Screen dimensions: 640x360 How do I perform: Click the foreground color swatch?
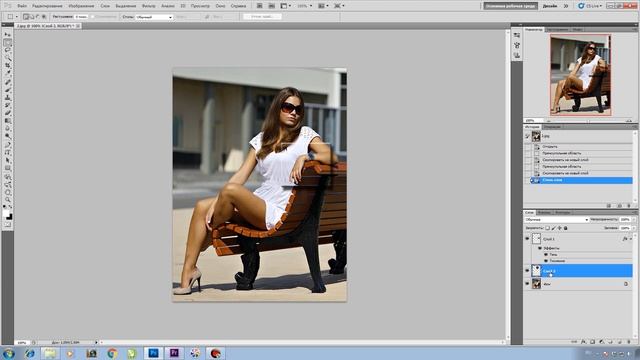coord(6,213)
